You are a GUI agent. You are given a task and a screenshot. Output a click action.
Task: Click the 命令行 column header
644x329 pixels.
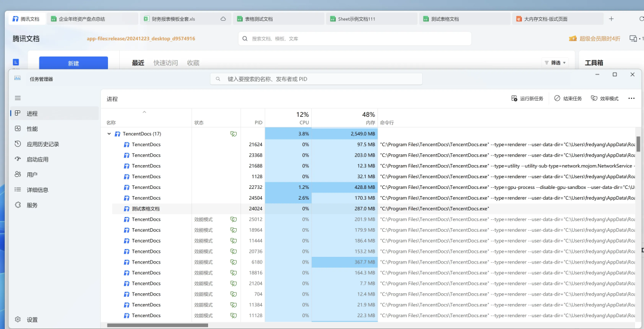tap(388, 123)
